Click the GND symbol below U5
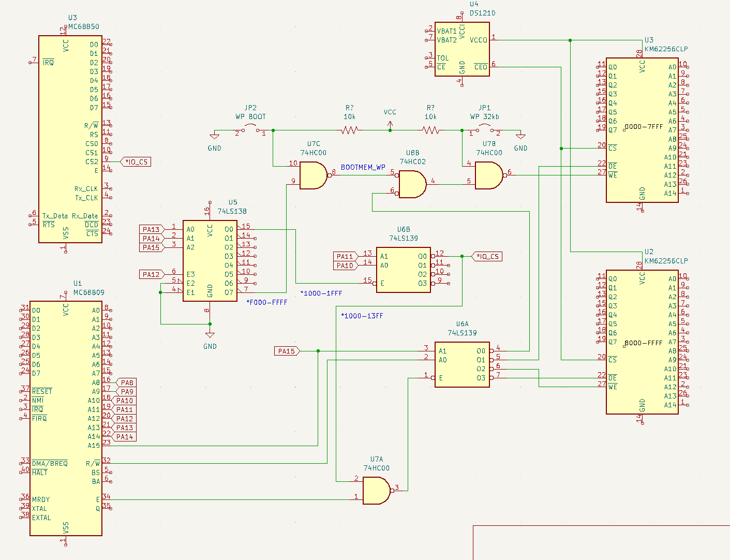730x560 pixels. [210, 334]
